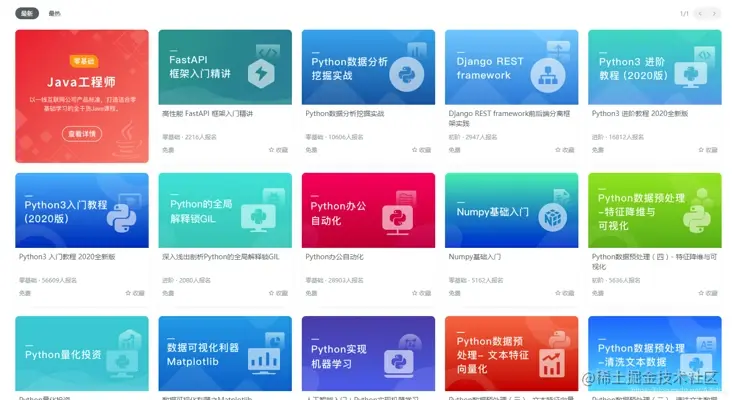Select the text 零基础 · 2216人报名

point(189,137)
